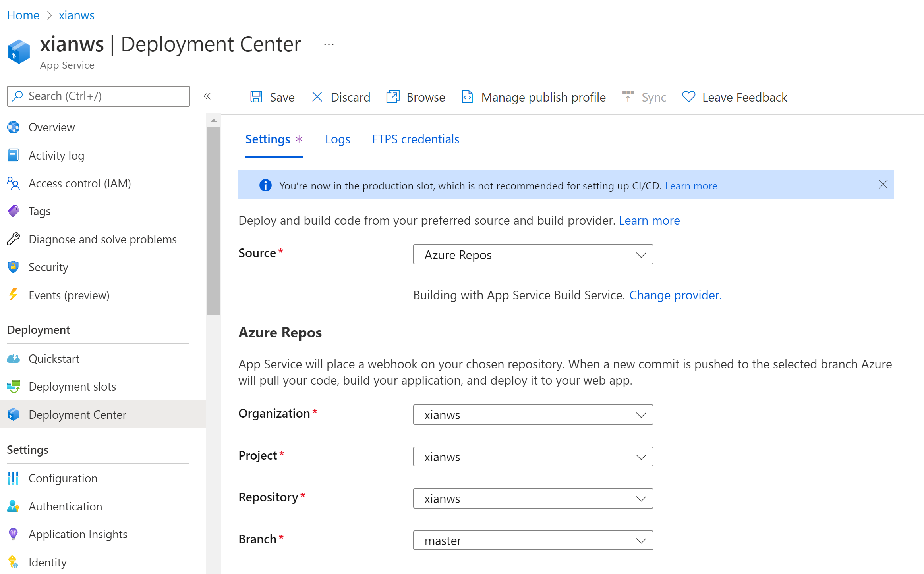Open the Application Insights lightbulb icon
The width and height of the screenshot is (924, 574).
click(14, 534)
